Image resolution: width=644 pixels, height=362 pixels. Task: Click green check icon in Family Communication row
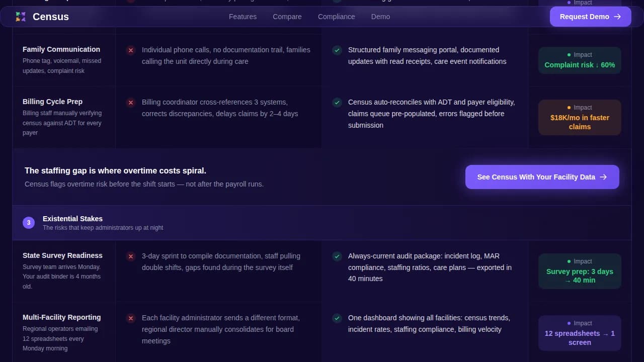pyautogui.click(x=337, y=50)
